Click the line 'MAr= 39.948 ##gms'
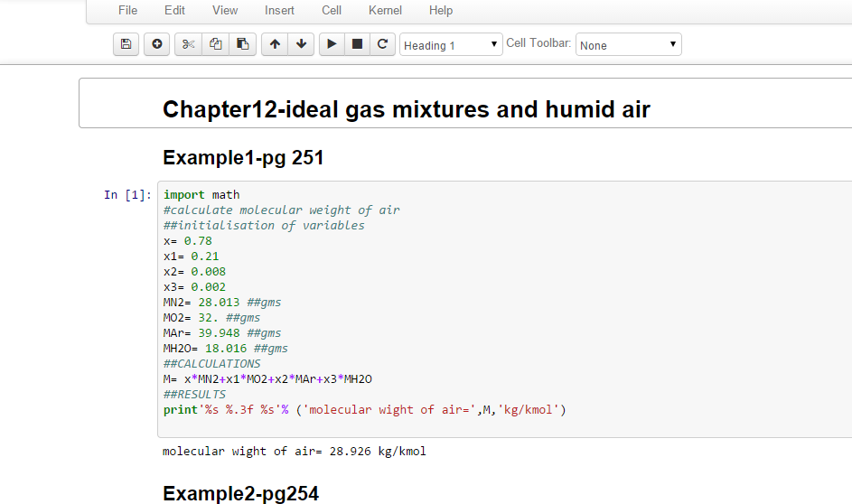Screen dimensions: 852x504 (x=222, y=332)
